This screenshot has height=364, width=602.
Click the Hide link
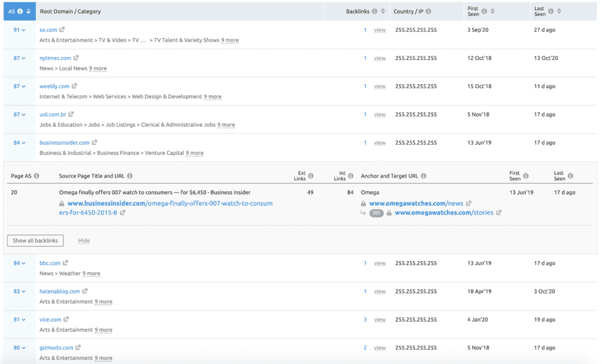coord(83,241)
